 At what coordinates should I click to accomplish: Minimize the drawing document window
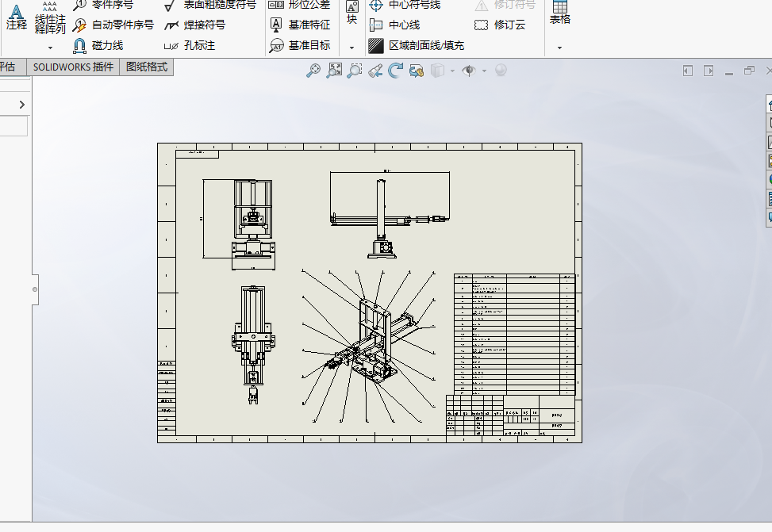(x=729, y=72)
